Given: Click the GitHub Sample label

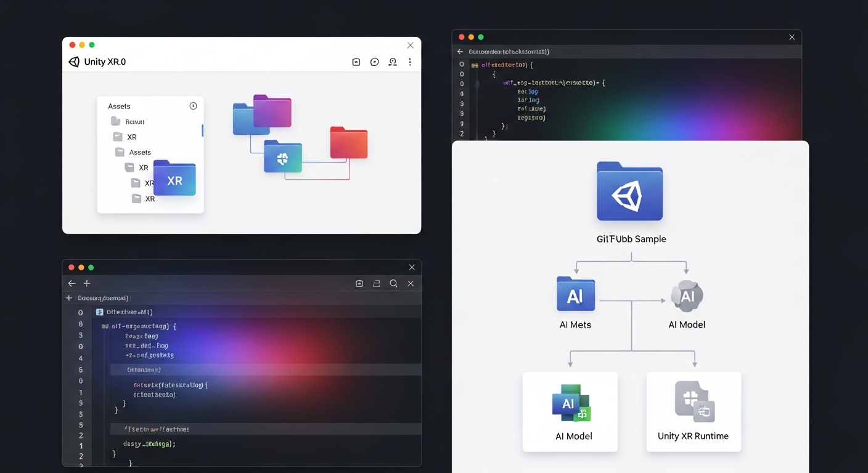Looking at the screenshot, I should tap(631, 238).
